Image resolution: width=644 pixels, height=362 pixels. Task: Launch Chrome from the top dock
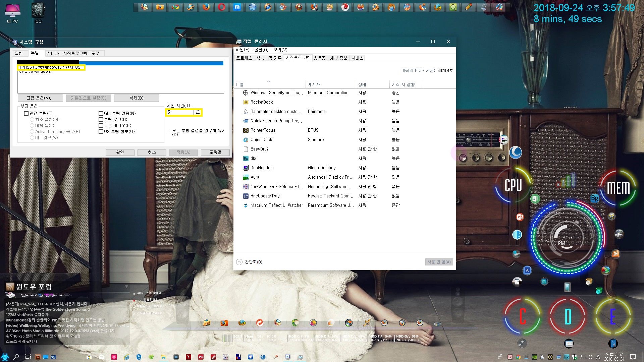pyautogui.click(x=175, y=7)
